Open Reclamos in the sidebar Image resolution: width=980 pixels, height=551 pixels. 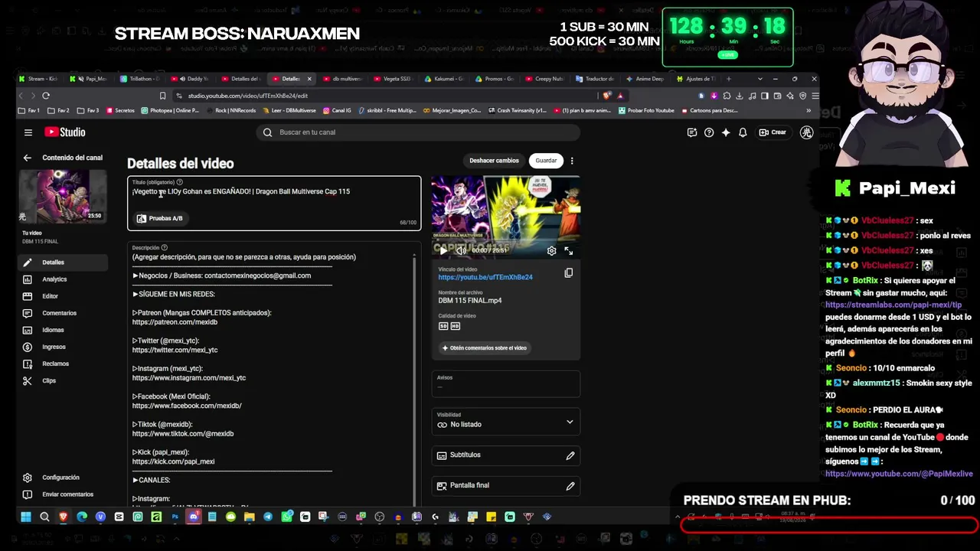[64, 364]
